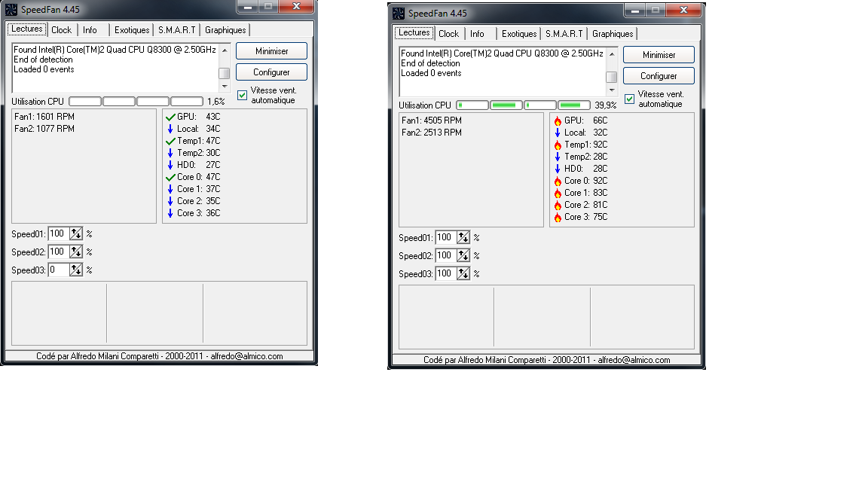Image resolution: width=868 pixels, height=488 pixels.
Task: Click the blue arrow icon beside Core 2 35C
Action: pos(170,201)
